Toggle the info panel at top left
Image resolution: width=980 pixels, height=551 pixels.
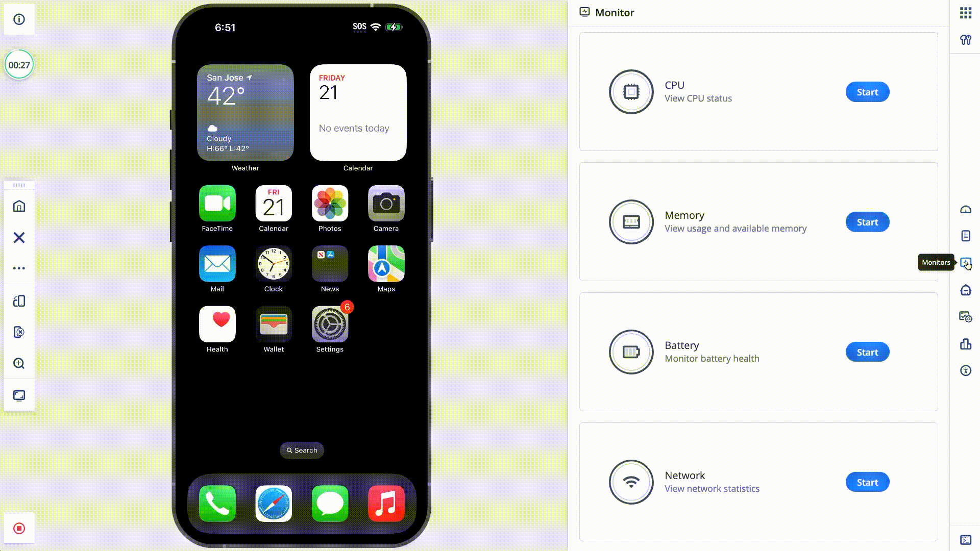19,19
